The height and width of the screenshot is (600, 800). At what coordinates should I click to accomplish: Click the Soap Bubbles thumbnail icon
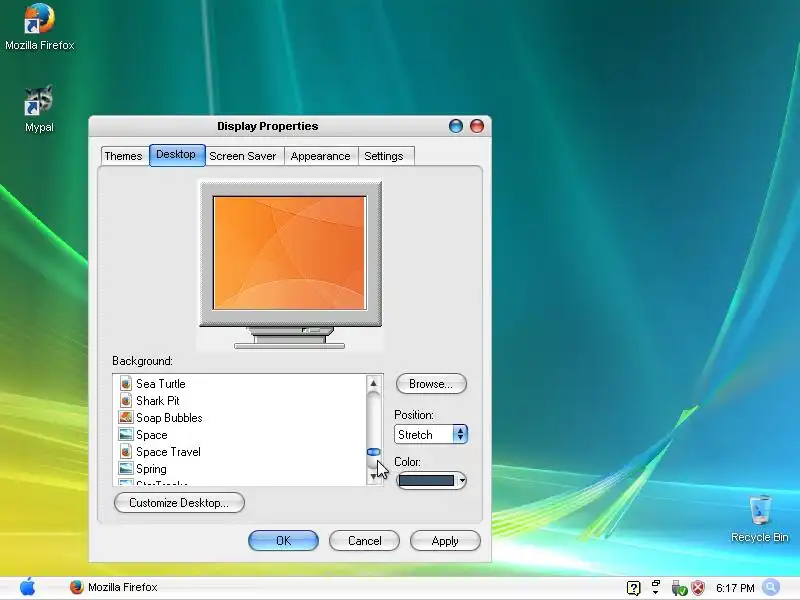click(x=126, y=417)
